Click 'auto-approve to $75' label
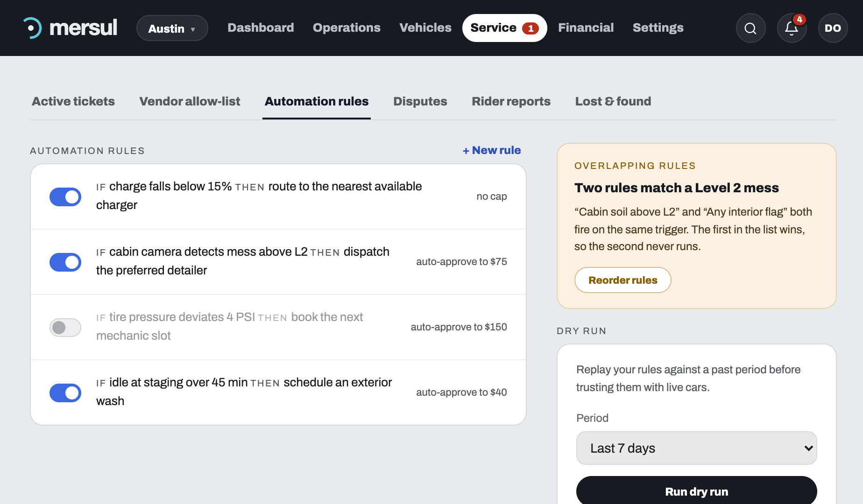The width and height of the screenshot is (863, 504). 461,262
